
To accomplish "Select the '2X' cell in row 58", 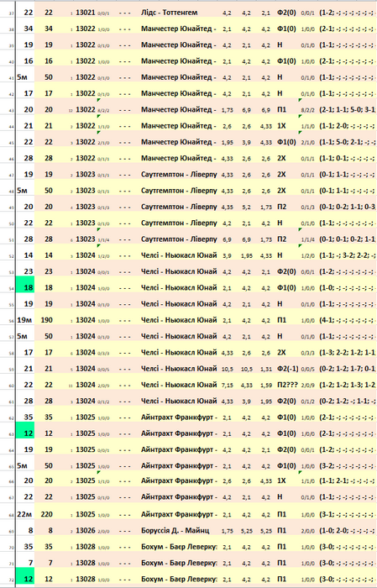I will pos(281,352).
